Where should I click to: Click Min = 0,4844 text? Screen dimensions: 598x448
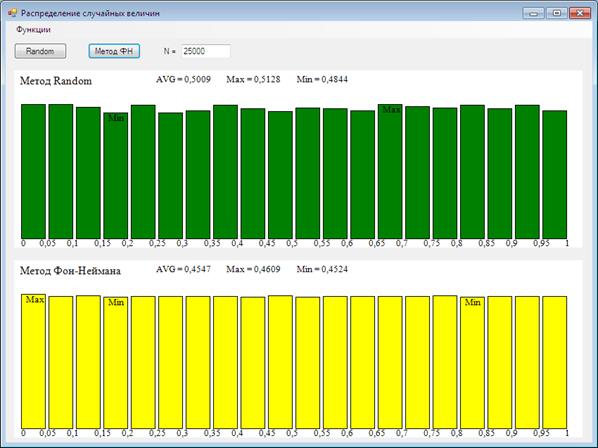(x=322, y=79)
